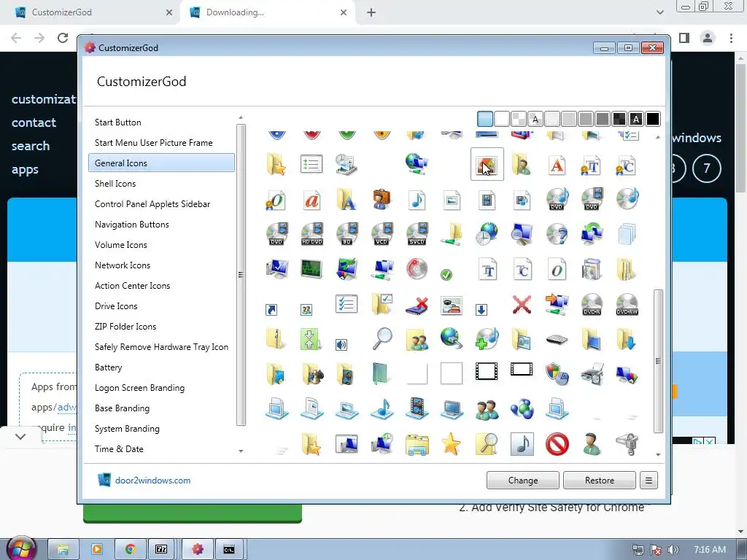Click the taskbar volume speaker icon

tap(673, 550)
